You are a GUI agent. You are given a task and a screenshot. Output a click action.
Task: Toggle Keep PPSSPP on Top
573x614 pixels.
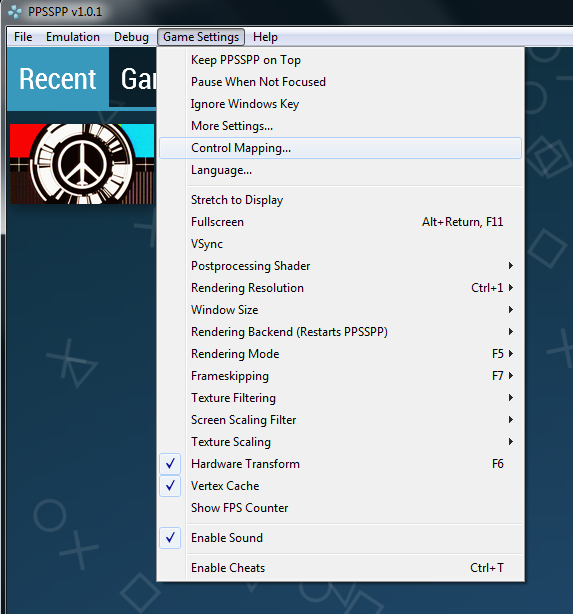click(x=340, y=60)
